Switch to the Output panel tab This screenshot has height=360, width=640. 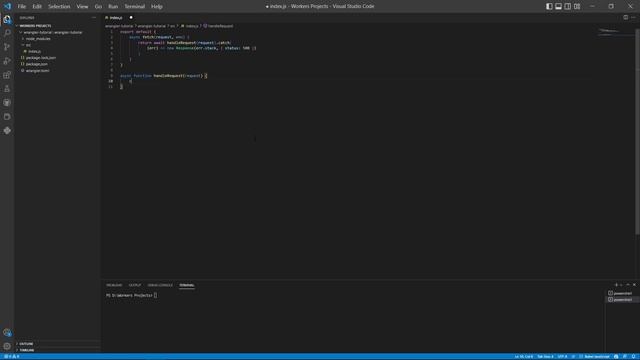pos(135,285)
